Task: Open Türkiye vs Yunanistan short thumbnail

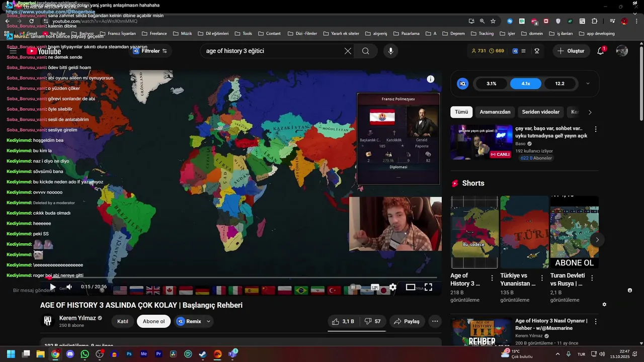Action: pos(524,232)
